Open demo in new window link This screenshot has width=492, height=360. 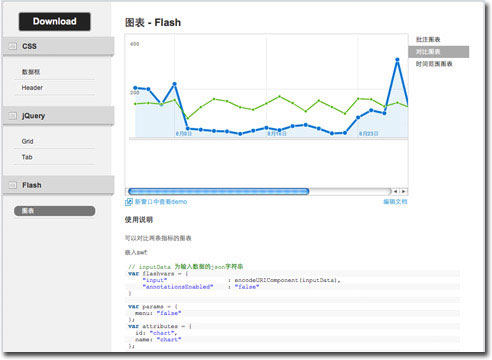(156, 202)
